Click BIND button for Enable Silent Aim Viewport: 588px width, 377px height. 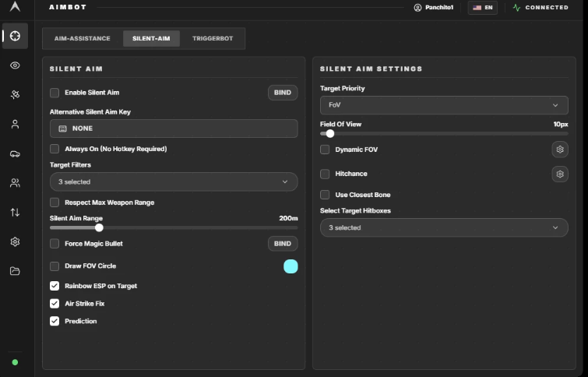coord(283,93)
